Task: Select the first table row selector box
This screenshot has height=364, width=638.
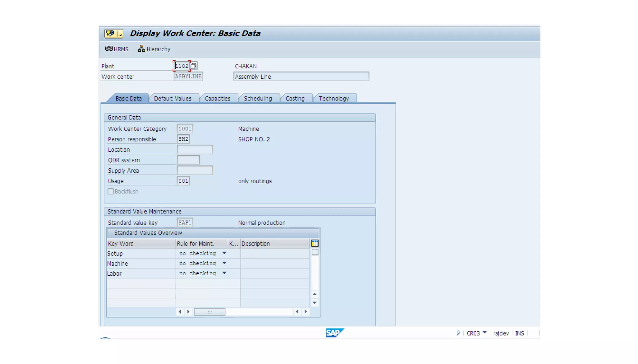Action: (x=315, y=252)
